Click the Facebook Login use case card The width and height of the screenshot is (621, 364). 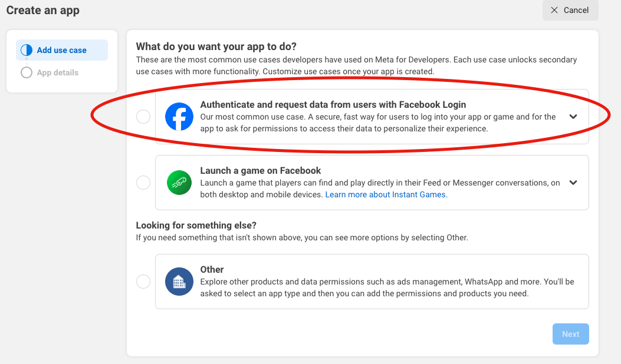click(x=372, y=116)
